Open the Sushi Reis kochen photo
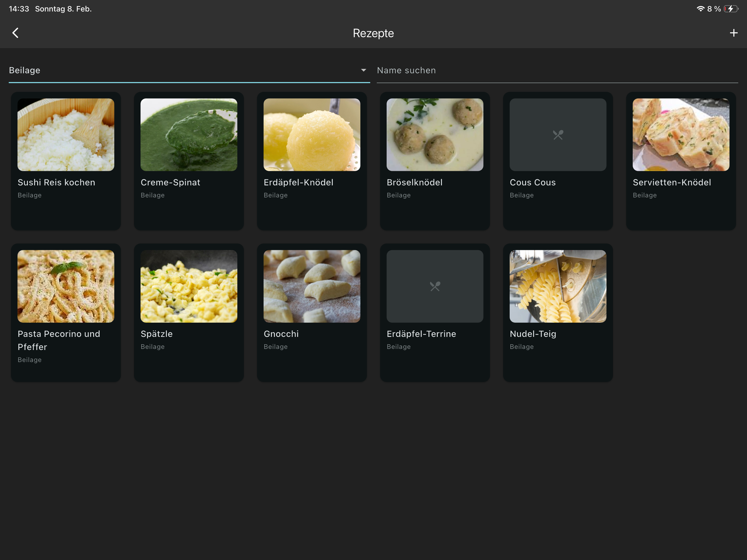The height and width of the screenshot is (560, 747). coord(66,135)
